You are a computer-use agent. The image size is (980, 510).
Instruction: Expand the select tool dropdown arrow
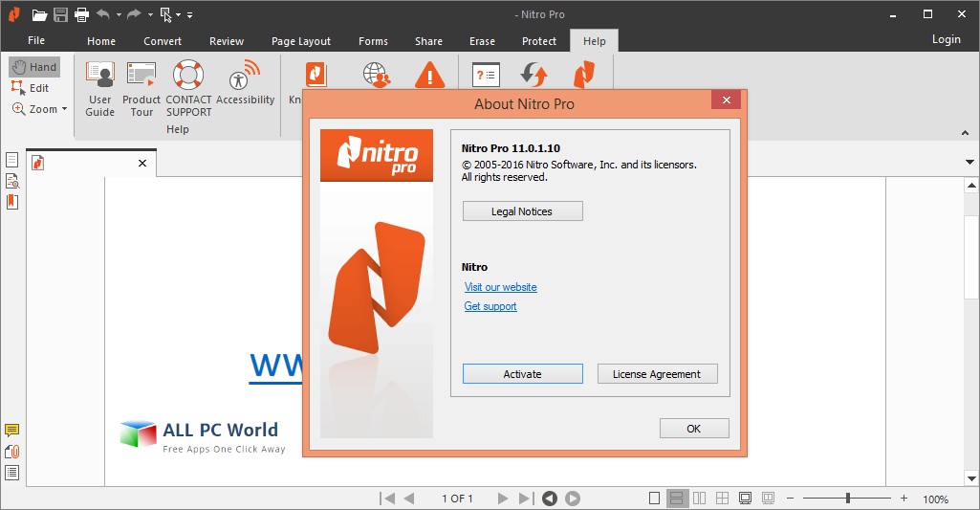click(x=178, y=15)
